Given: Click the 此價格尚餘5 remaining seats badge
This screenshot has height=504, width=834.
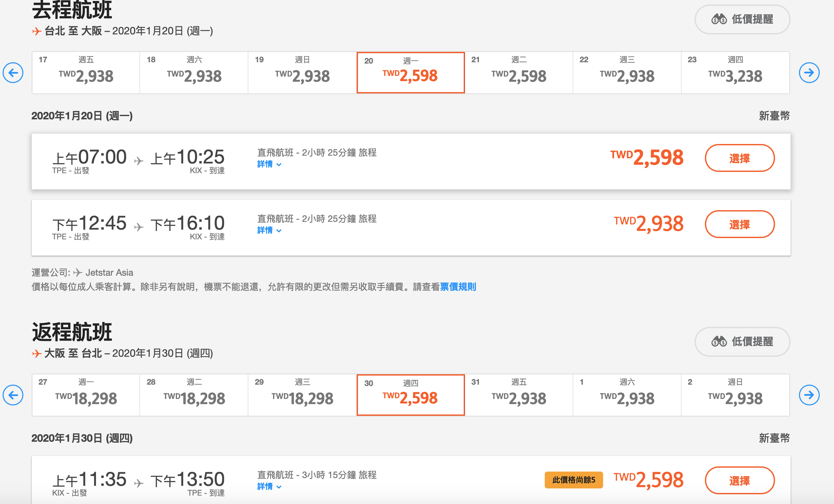Looking at the screenshot, I should (x=573, y=480).
